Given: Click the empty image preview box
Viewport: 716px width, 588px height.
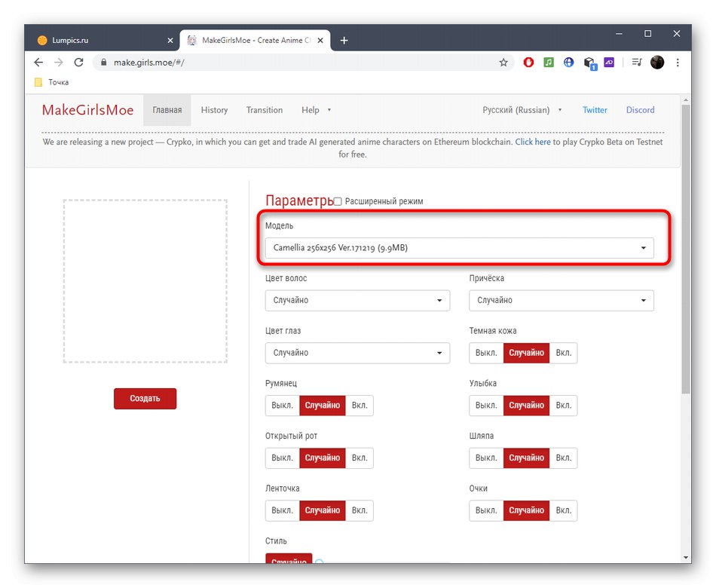Looking at the screenshot, I should point(145,281).
